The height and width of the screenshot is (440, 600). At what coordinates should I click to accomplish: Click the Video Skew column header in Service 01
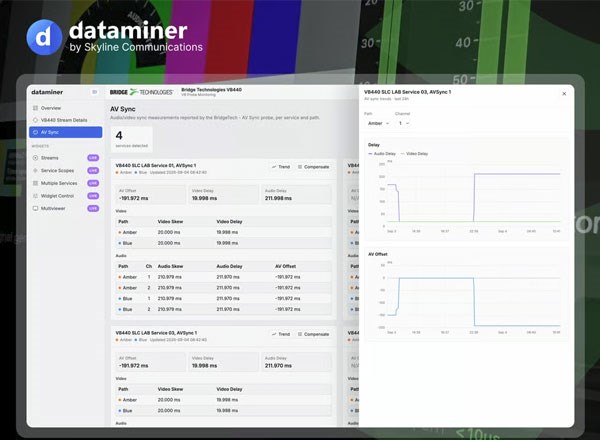(170, 222)
